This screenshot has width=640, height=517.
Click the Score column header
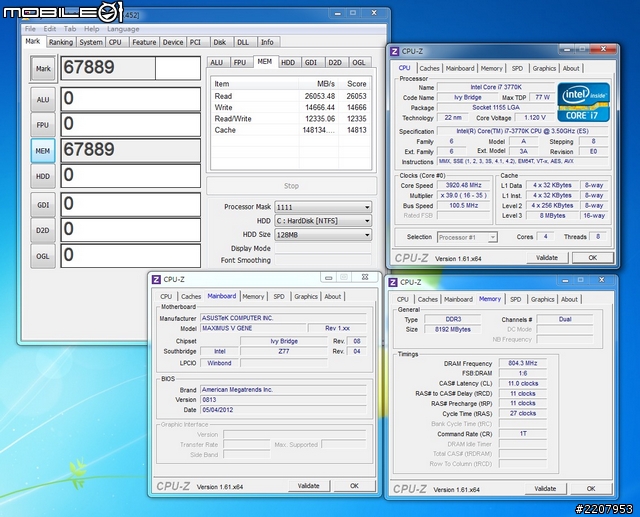click(355, 84)
